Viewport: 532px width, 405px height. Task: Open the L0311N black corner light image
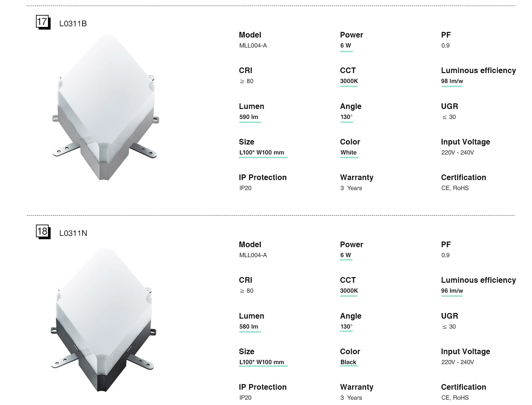(x=104, y=319)
